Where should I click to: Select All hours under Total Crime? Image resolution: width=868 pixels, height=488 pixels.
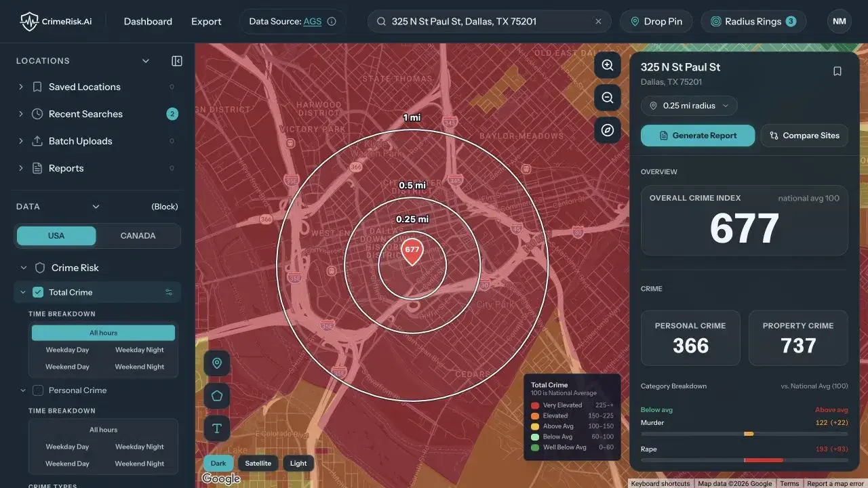click(x=103, y=333)
